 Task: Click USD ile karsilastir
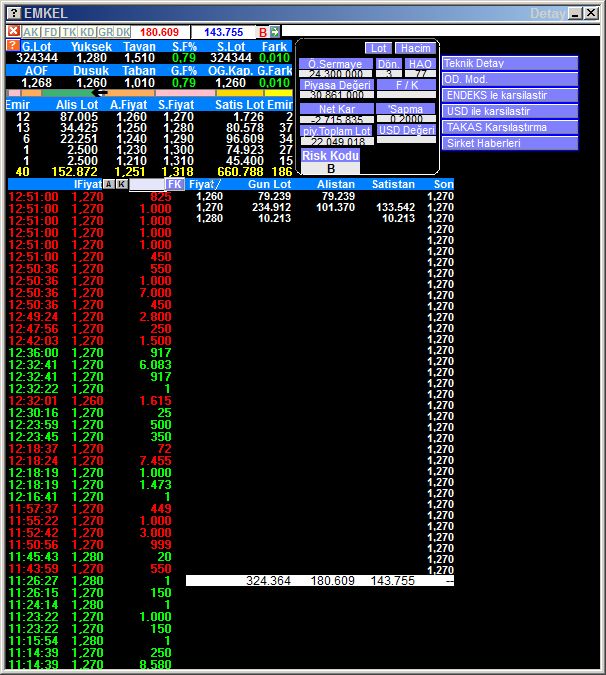click(510, 111)
